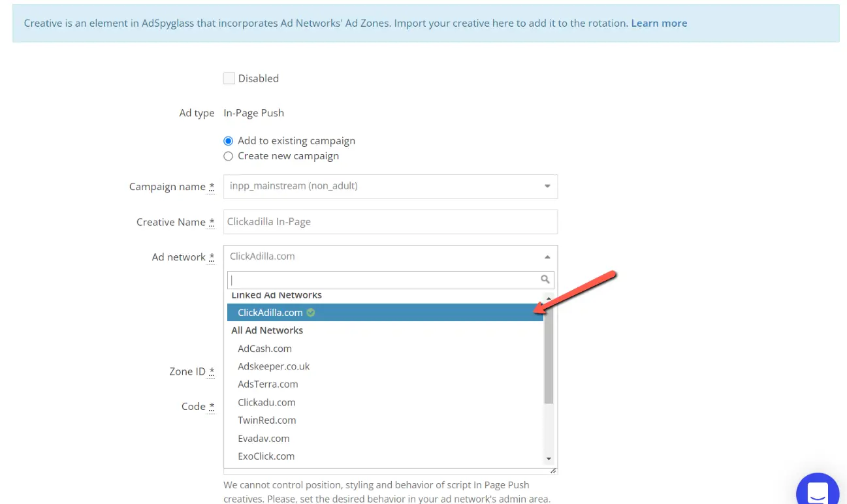
Task: Click the ad network search box
Action: tap(391, 279)
